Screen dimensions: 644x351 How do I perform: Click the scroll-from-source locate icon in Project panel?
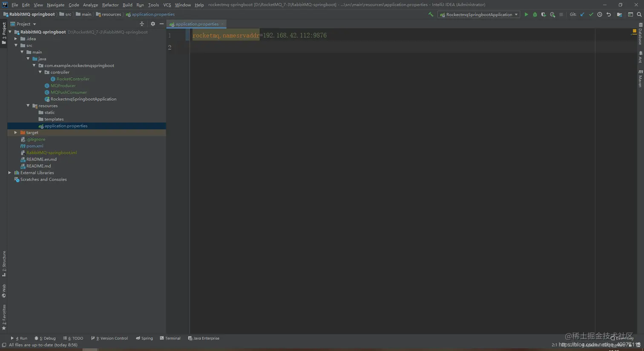point(142,24)
